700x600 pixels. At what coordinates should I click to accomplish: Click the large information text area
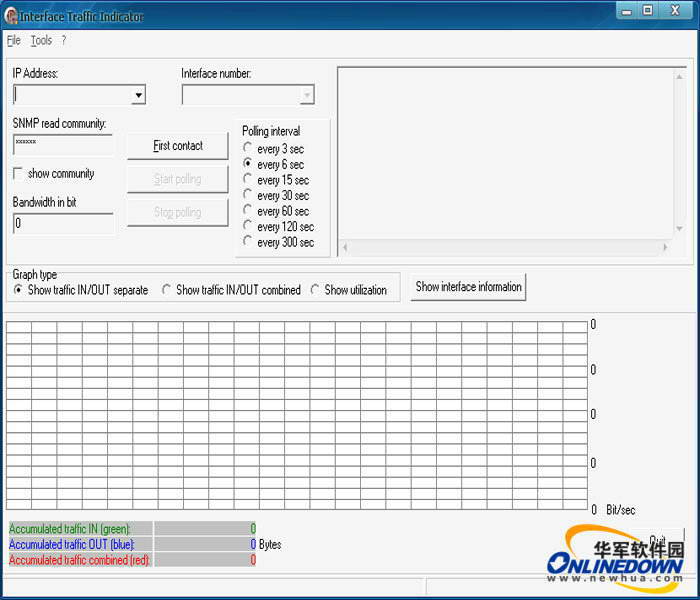tap(506, 153)
